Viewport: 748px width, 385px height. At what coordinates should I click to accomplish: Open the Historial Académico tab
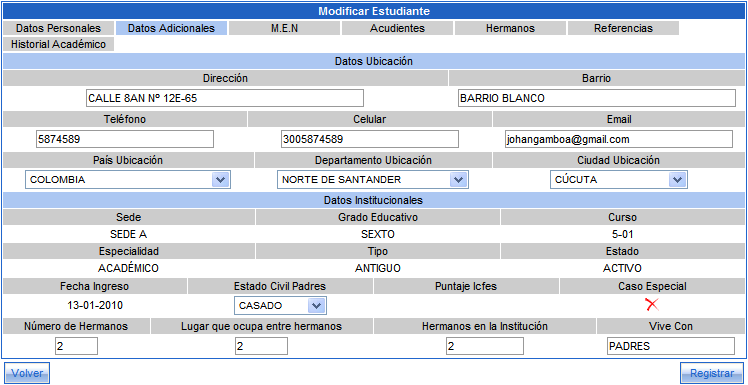(58, 44)
